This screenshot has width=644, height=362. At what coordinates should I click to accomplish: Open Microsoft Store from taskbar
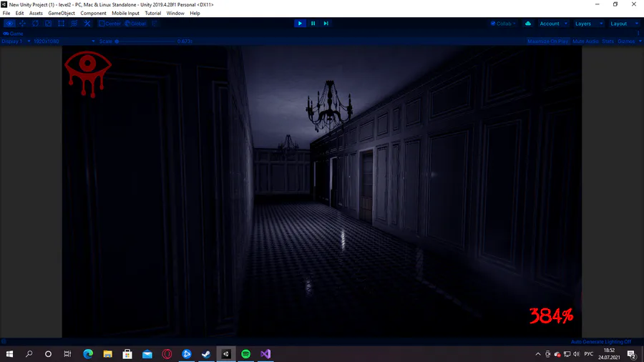pos(127,354)
